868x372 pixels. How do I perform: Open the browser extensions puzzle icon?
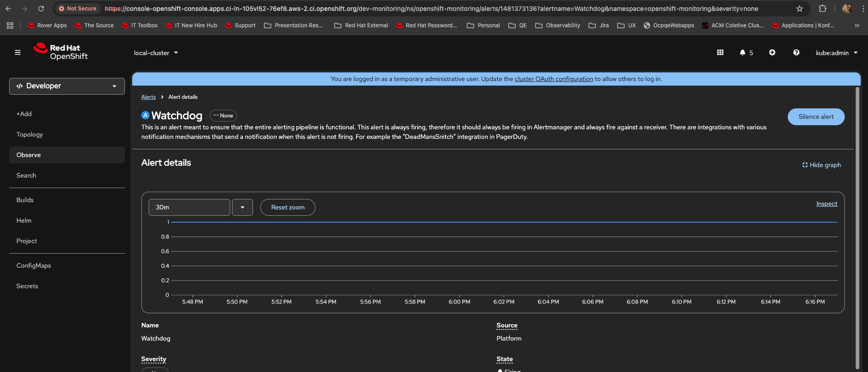[x=822, y=9]
